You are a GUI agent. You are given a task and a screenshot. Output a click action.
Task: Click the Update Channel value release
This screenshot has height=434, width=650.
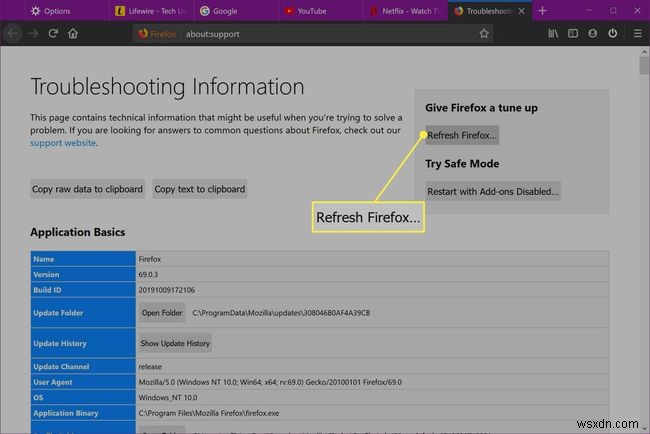pos(150,367)
